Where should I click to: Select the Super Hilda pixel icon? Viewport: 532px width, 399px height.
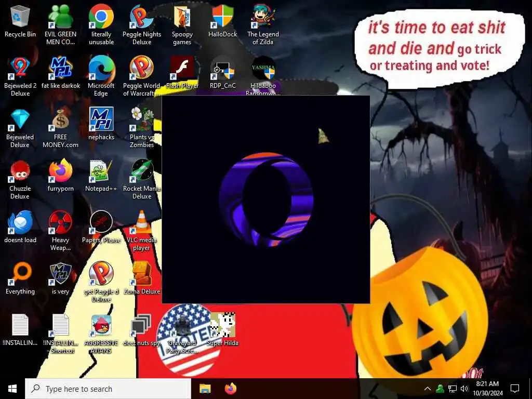(222, 325)
